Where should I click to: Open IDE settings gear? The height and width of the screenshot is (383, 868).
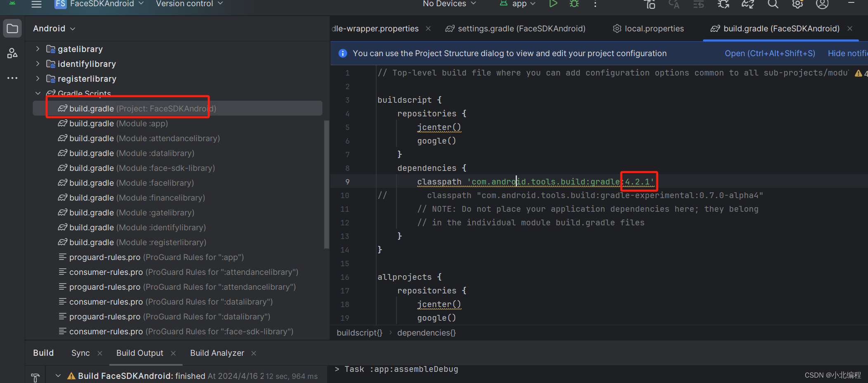coord(797,4)
